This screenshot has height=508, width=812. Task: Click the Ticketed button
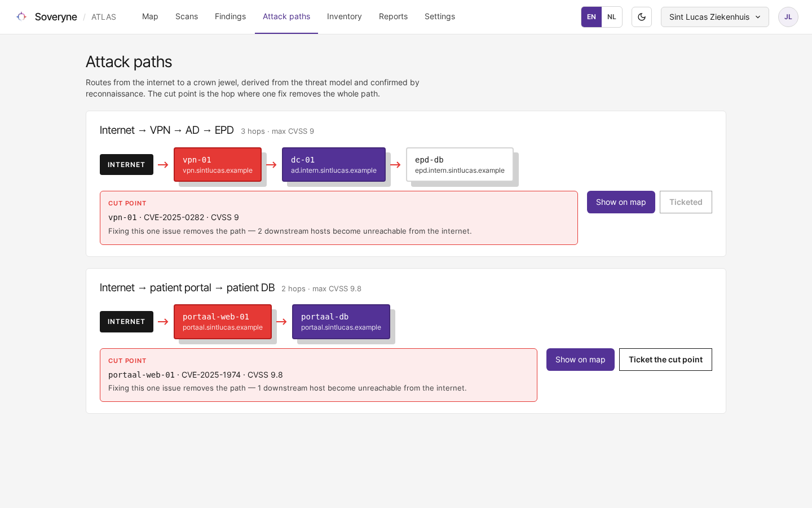686,202
